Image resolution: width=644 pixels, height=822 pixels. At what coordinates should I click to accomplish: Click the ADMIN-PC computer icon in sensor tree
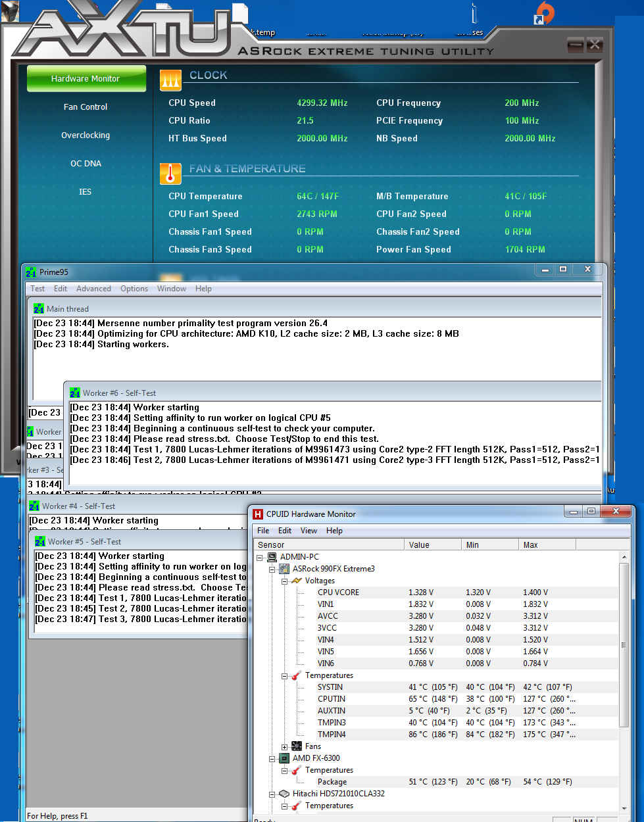click(x=272, y=557)
